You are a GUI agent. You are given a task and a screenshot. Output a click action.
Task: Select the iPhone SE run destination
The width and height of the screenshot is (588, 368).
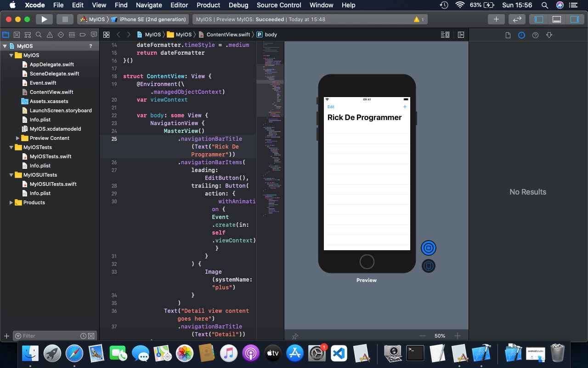tap(153, 19)
